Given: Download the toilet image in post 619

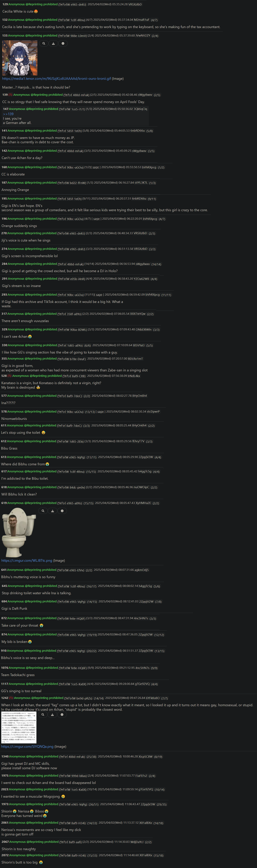Looking at the screenshot, I should (x=53, y=511).
